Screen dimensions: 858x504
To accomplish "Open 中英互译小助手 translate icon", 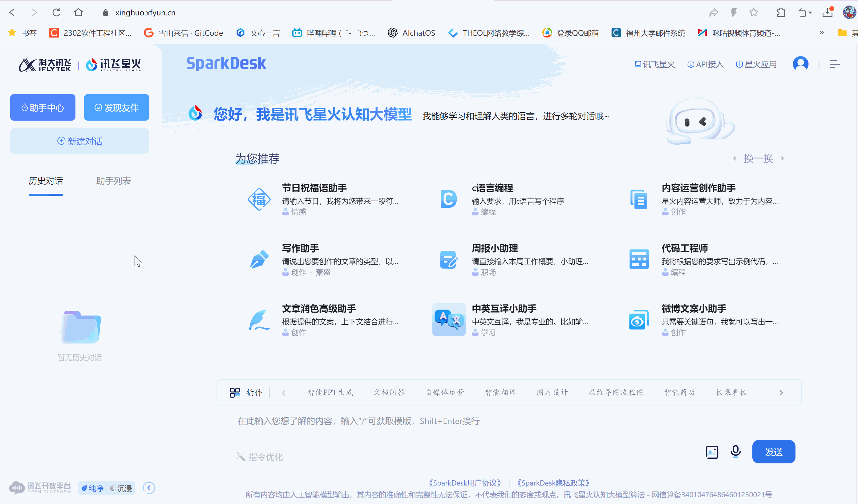I will 449,320.
